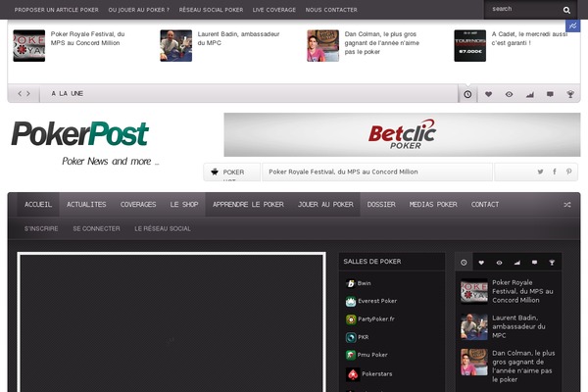Open Coverages menu item
This screenshot has height=392, width=588.
click(138, 205)
